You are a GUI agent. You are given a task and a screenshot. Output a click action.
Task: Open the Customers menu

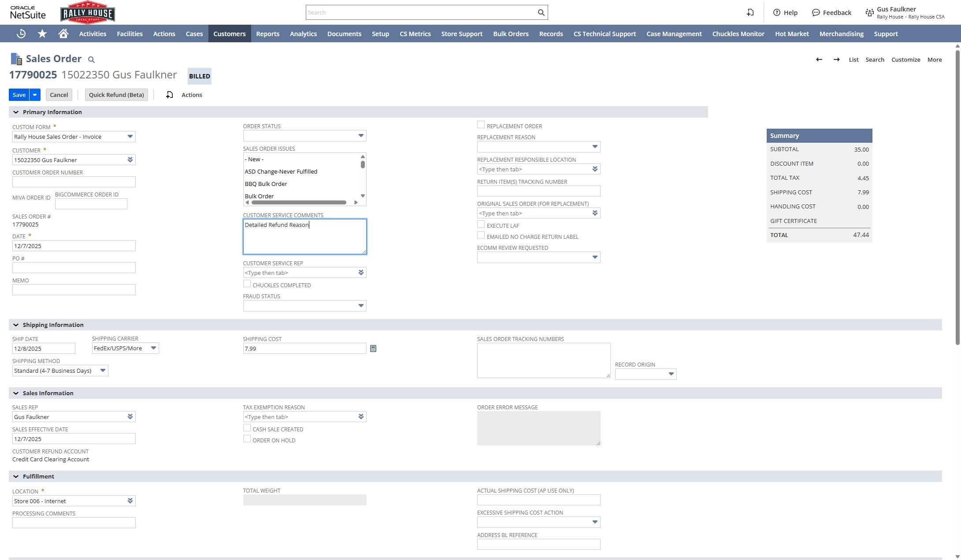pos(230,34)
